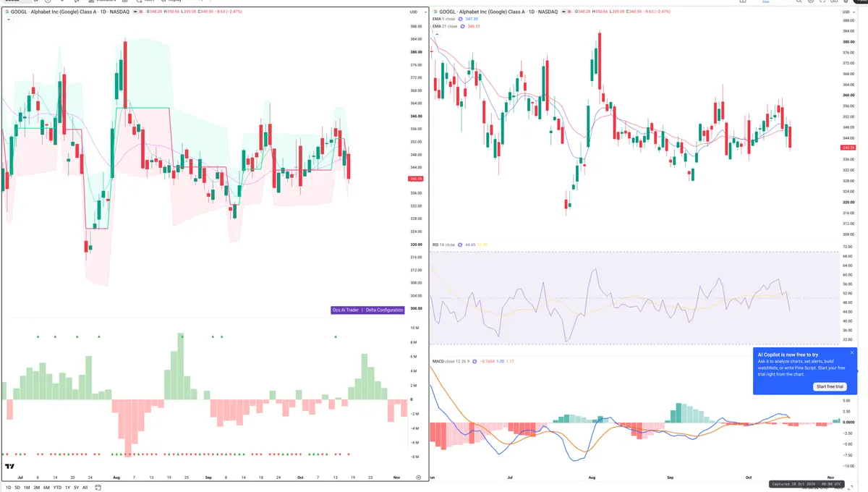Click the GOOGL symbol title on left chart
The height and width of the screenshot is (492, 868).
[69, 12]
